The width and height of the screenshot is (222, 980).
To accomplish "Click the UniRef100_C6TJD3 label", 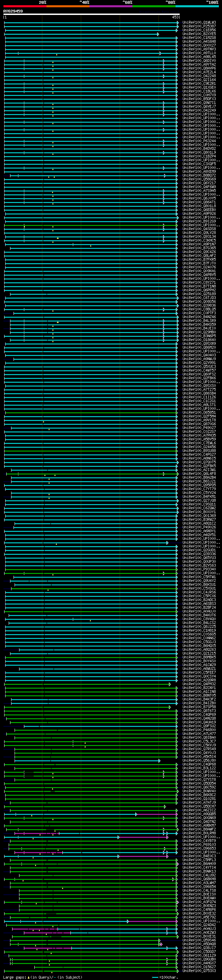I will tap(199, 298).
